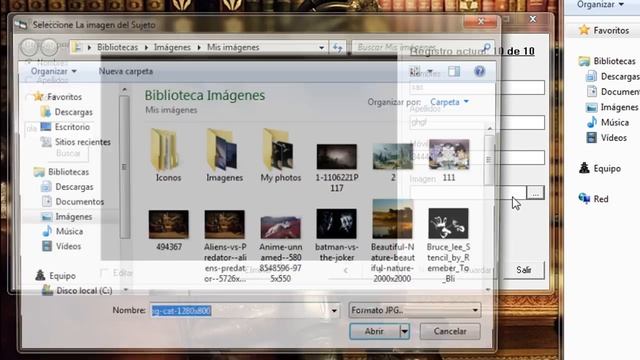Image resolution: width=640 pixels, height=360 pixels.
Task: Select Bibliotecas in right Explorer window
Action: [x=607, y=61]
